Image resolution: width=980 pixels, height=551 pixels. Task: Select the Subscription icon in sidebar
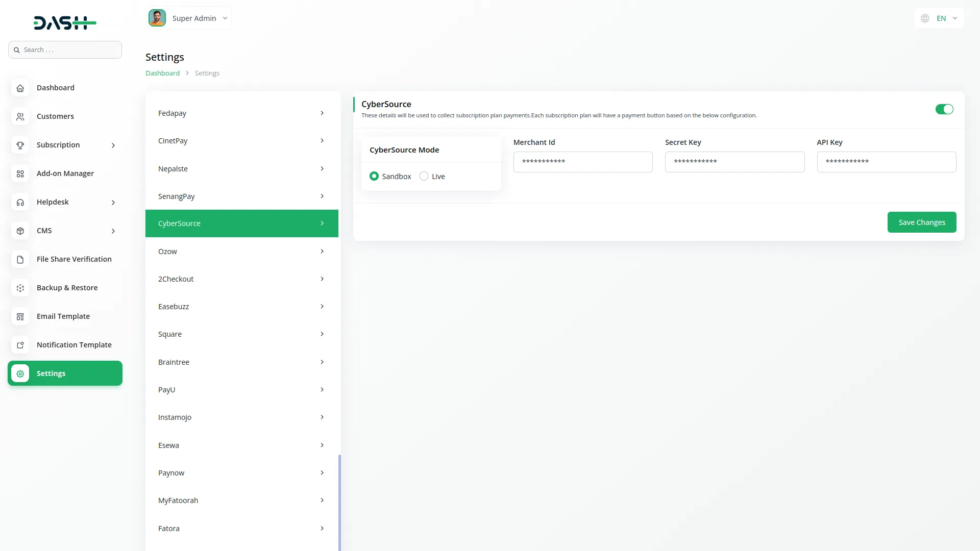(20, 145)
